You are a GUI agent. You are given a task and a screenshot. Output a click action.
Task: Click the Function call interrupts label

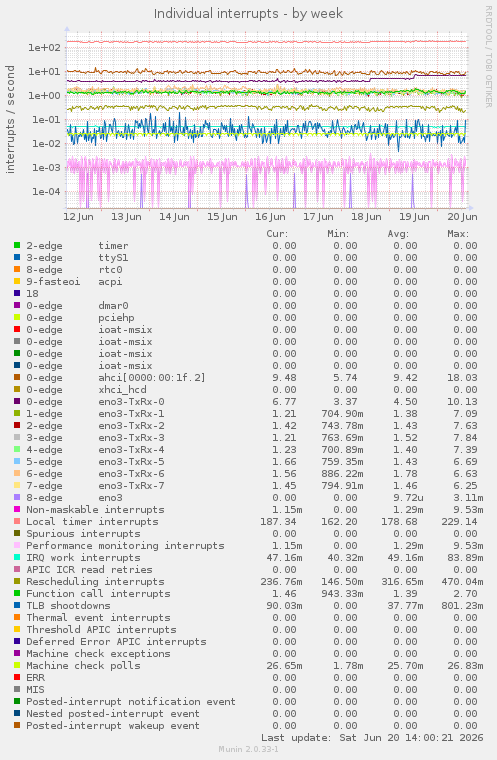tap(98, 594)
